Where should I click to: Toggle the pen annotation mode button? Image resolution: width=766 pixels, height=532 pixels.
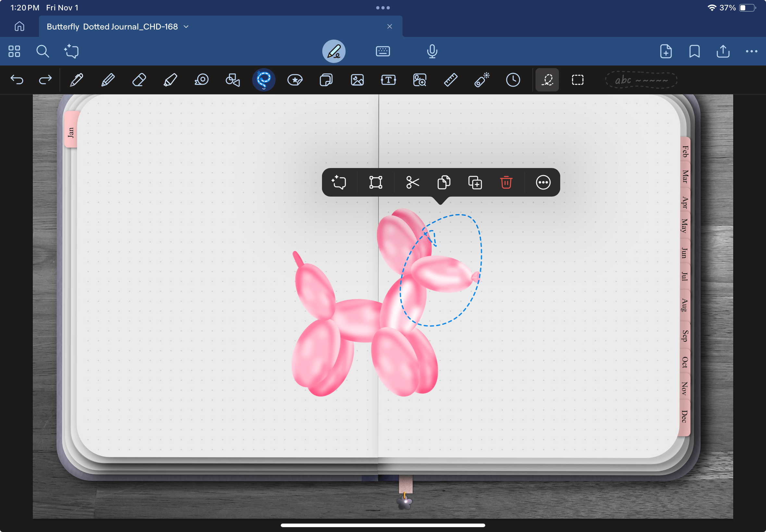pyautogui.click(x=333, y=51)
